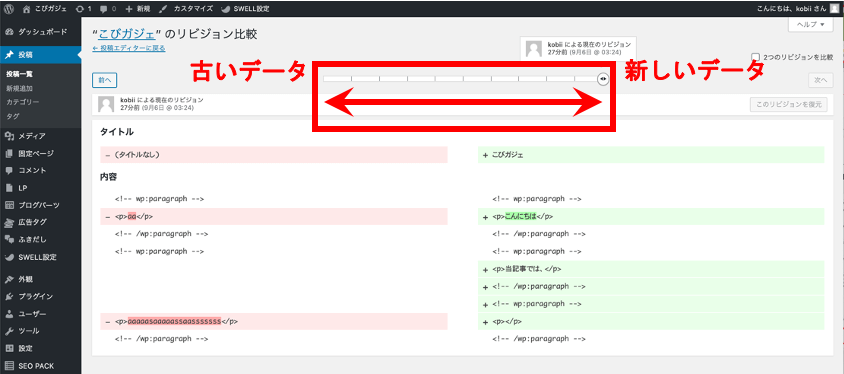Screen dimensions: 844x374
Task: Open カテゴリー submenu item
Action: (23, 102)
